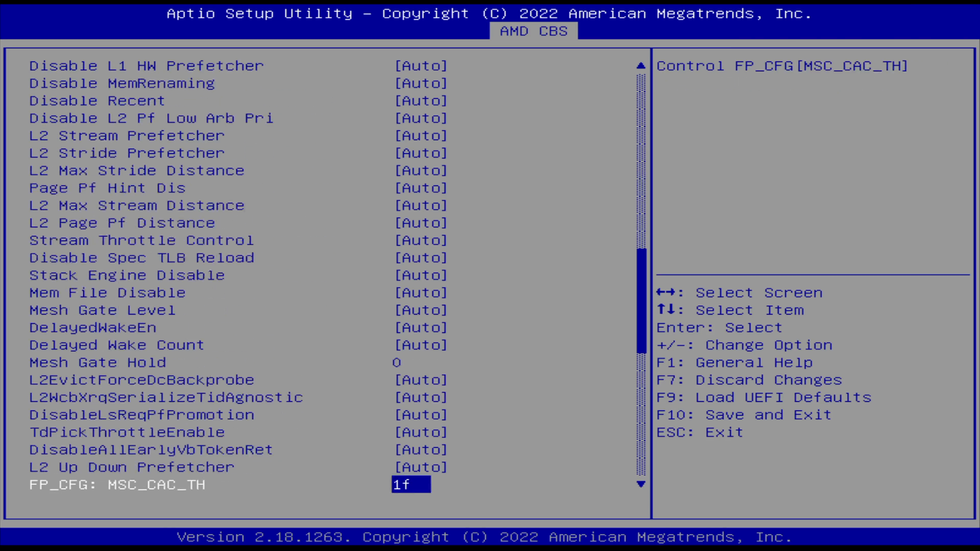
Task: Select the Disable Recent label
Action: [x=97, y=101]
